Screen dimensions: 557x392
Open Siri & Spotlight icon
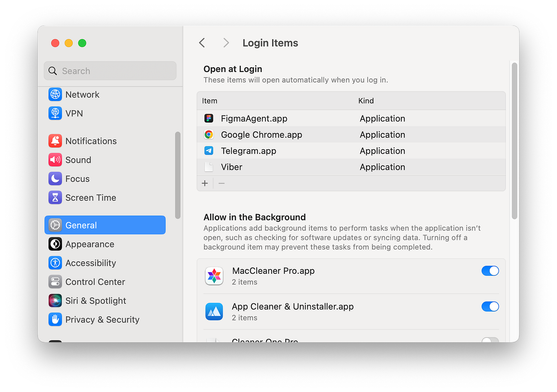click(x=55, y=300)
